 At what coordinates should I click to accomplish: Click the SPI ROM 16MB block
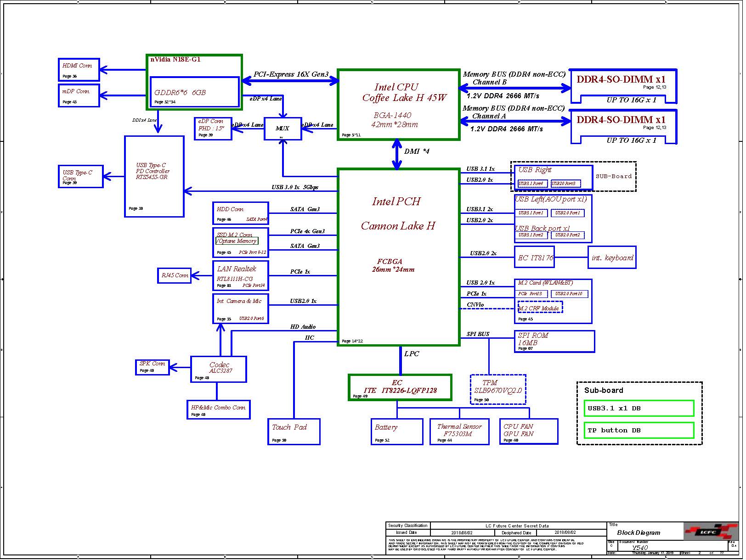pyautogui.click(x=554, y=342)
